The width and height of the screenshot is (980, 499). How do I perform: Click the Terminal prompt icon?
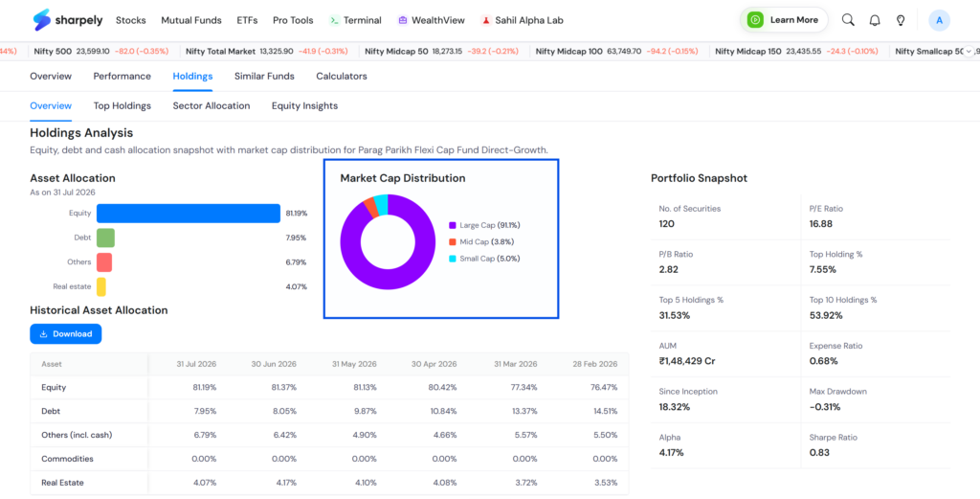(x=334, y=20)
